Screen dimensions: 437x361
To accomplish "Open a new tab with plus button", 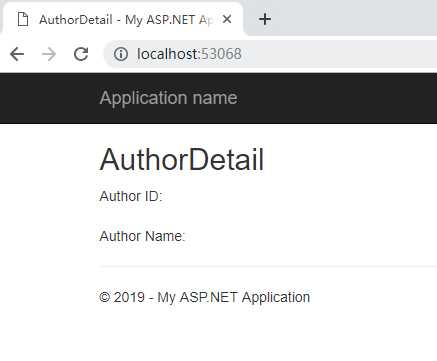I will click(x=265, y=19).
